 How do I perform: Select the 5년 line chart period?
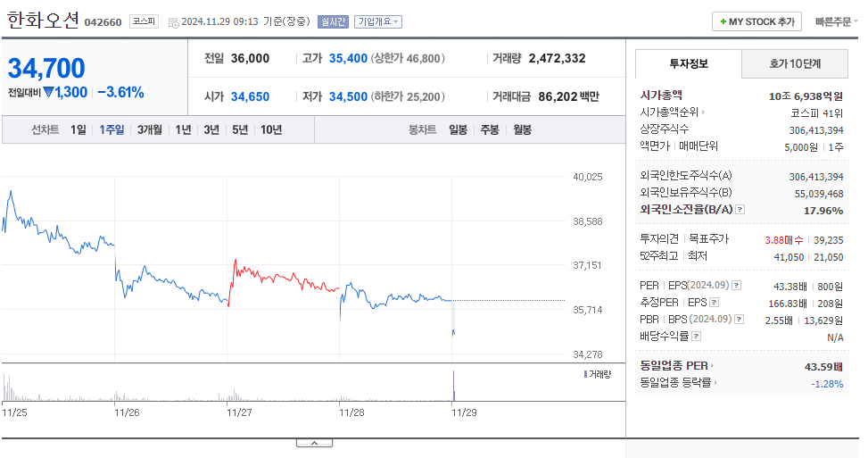(x=240, y=129)
